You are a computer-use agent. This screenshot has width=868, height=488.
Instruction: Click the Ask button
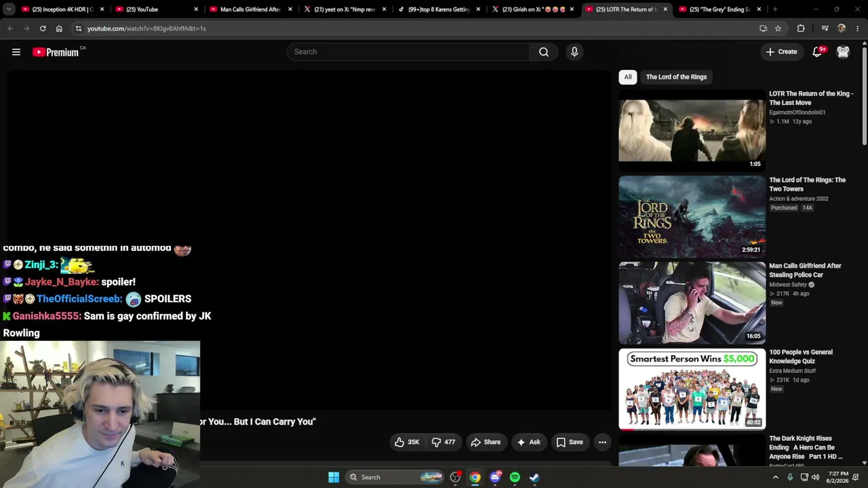528,443
